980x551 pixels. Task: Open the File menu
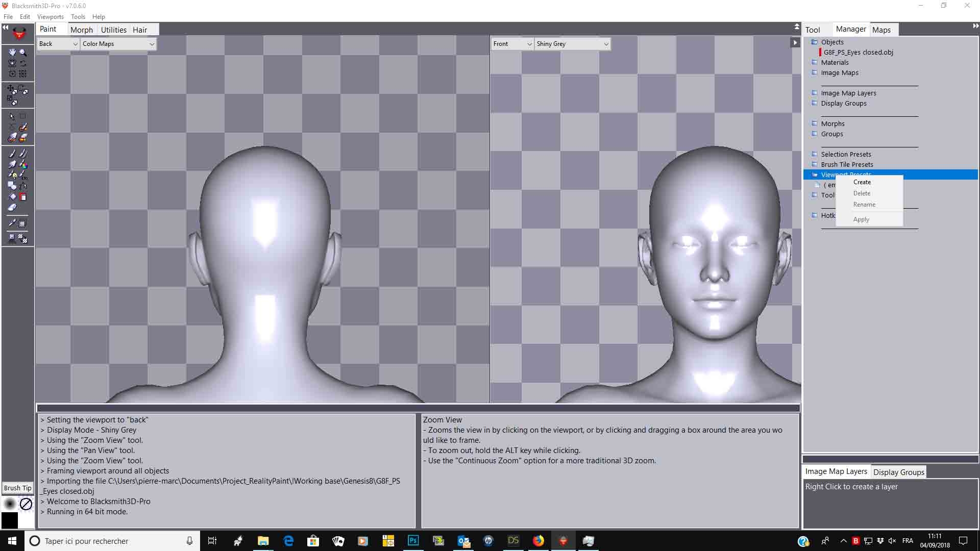coord(8,17)
